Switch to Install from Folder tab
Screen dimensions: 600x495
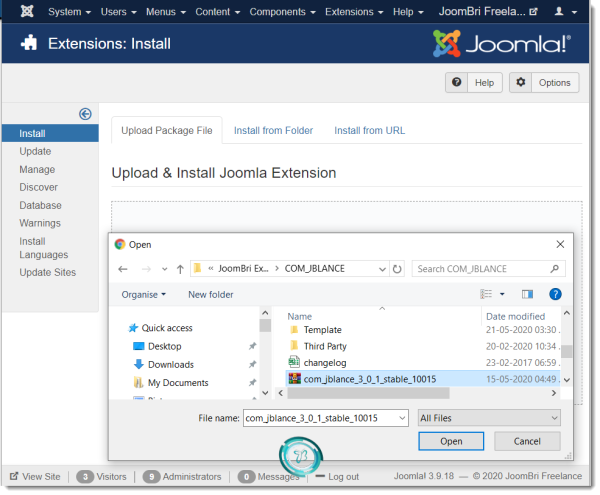point(273,131)
